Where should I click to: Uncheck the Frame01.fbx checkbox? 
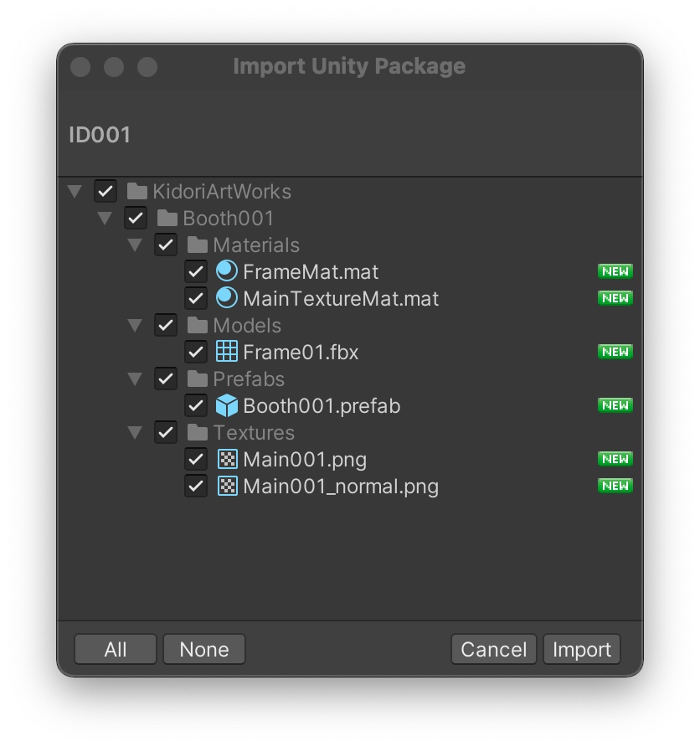(196, 352)
